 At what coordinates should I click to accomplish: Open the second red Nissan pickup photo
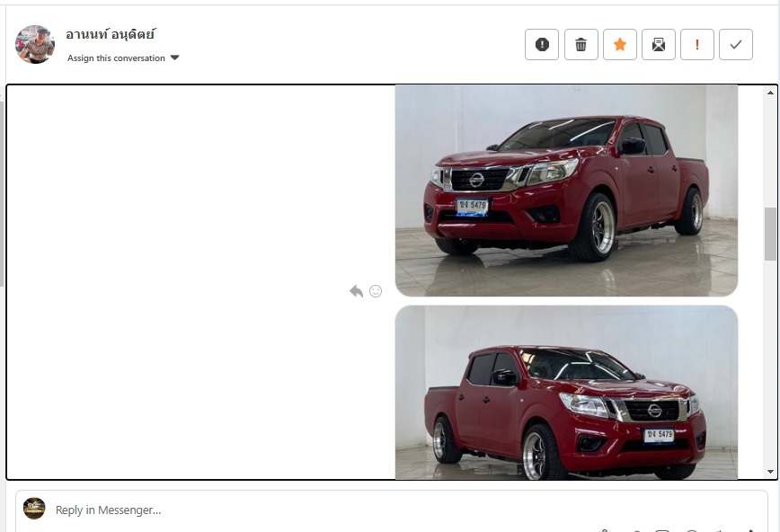coord(566,393)
